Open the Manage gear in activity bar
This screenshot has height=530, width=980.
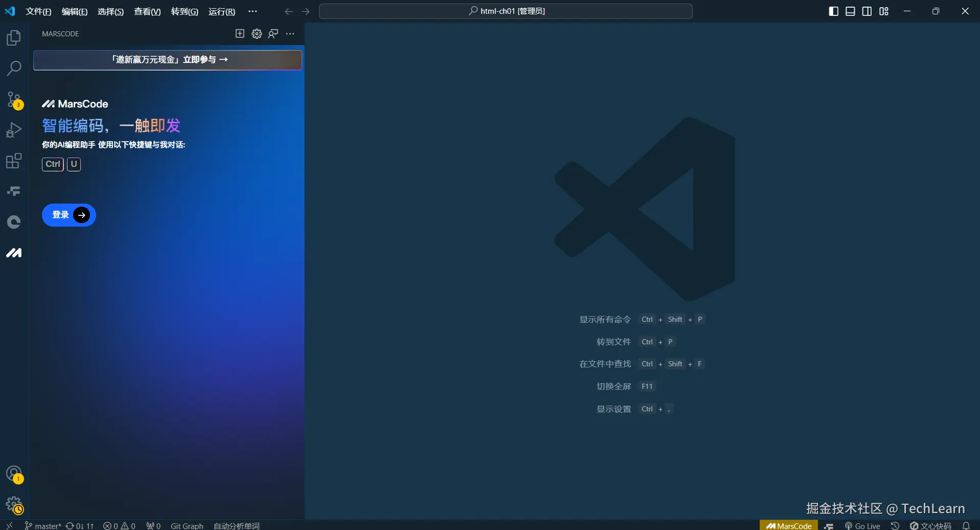pyautogui.click(x=14, y=504)
